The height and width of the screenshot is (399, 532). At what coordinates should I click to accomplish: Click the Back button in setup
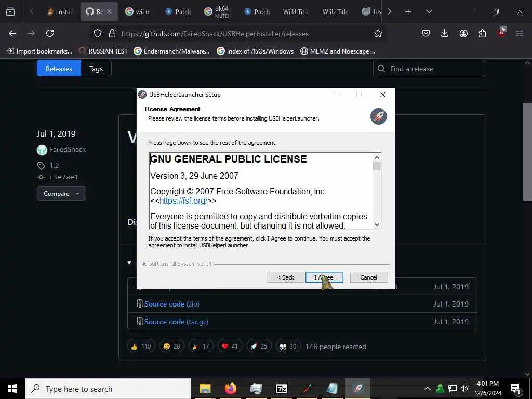285,277
